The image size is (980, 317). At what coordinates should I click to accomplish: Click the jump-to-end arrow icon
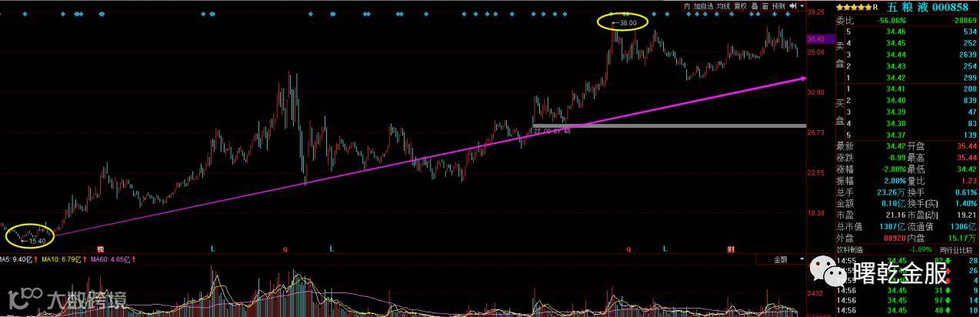[x=793, y=5]
